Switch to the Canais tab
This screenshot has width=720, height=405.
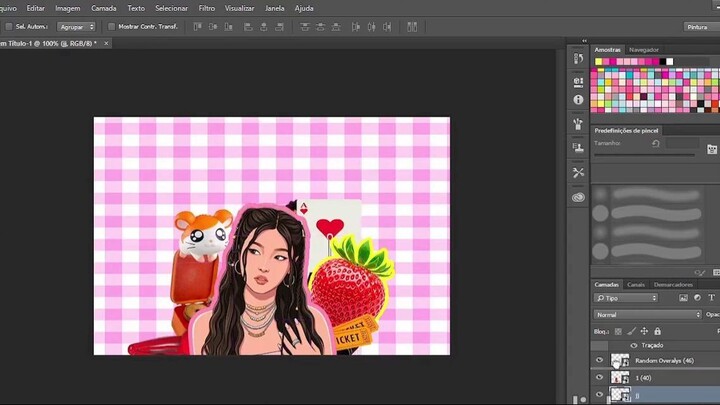[636, 285]
